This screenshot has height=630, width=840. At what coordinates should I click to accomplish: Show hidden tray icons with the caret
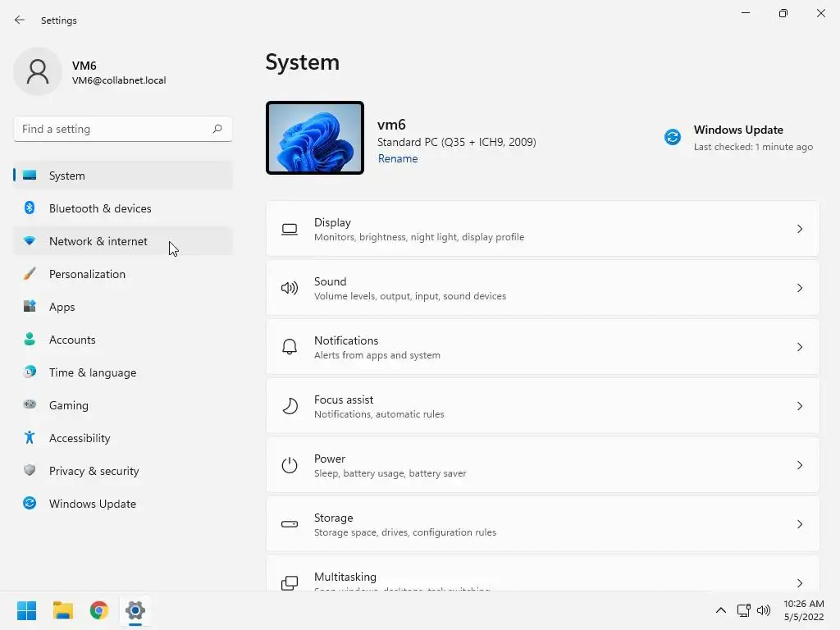click(x=721, y=610)
